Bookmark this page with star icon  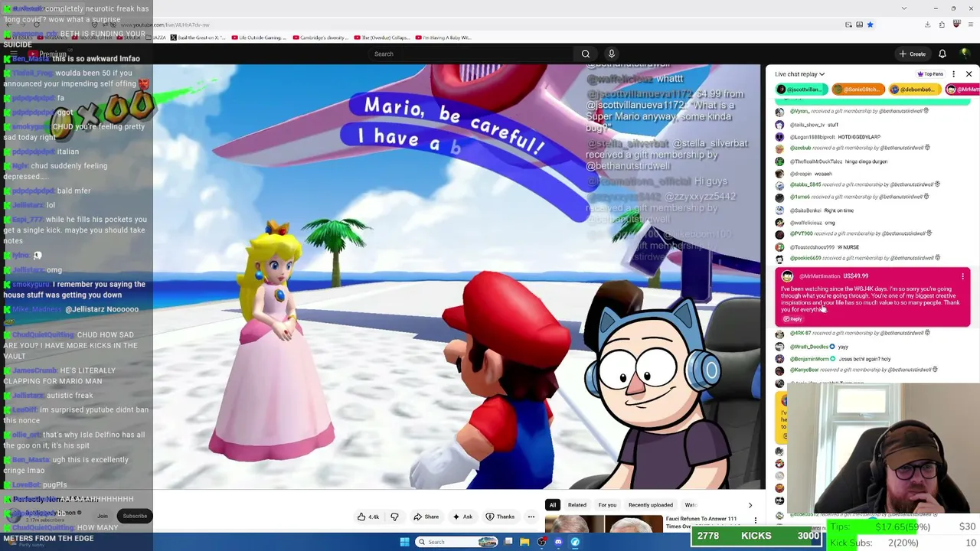click(x=870, y=24)
